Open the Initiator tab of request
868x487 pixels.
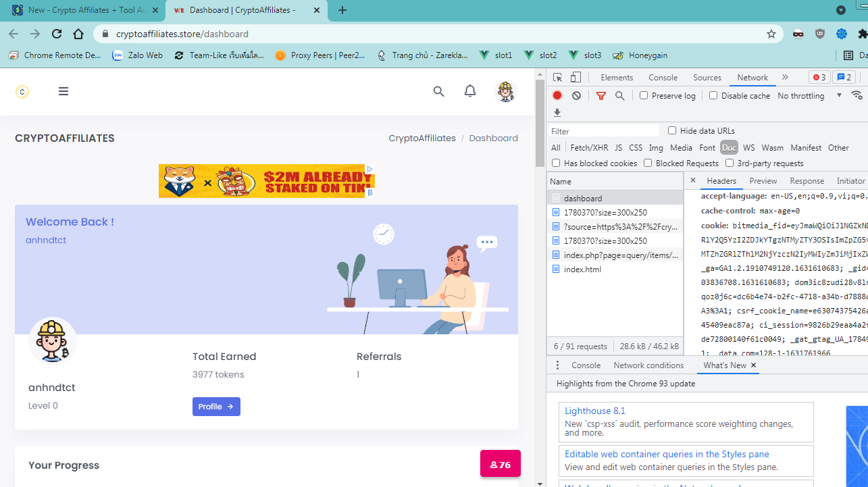point(850,181)
